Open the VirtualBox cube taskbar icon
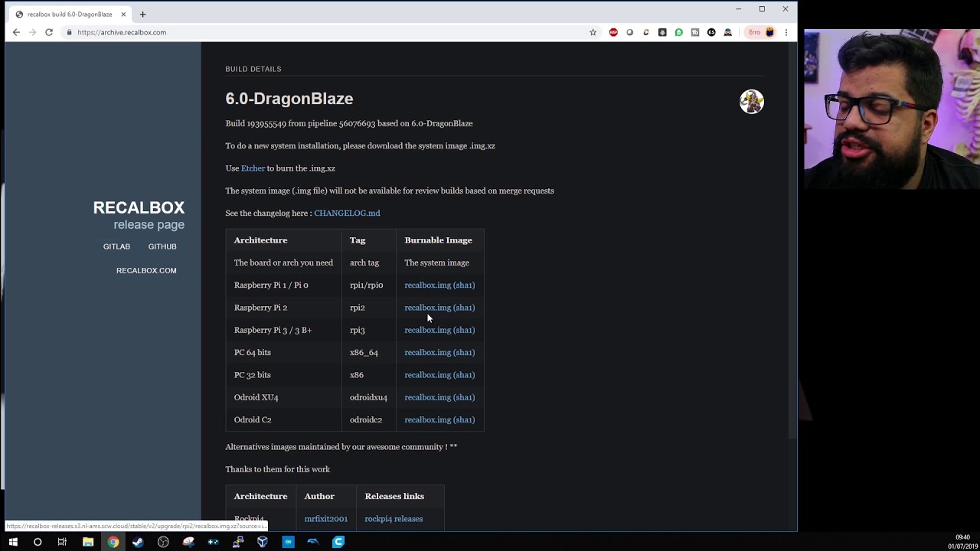This screenshot has width=980, height=551. pos(263,542)
